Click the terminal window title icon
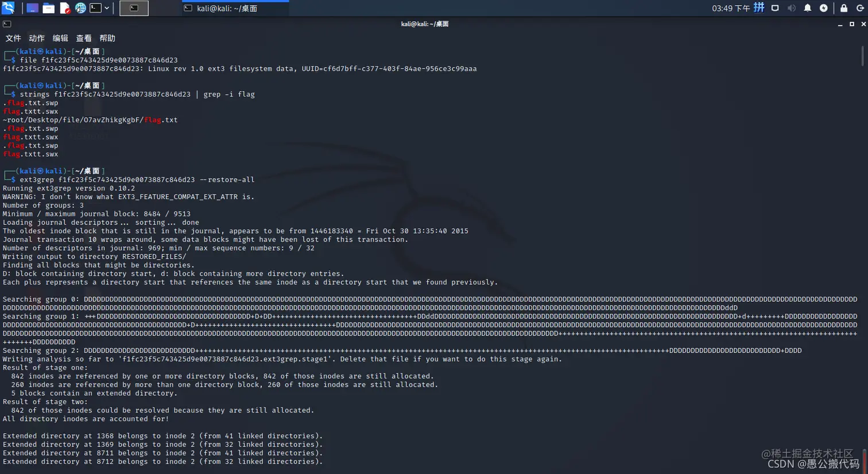Viewport: 868px width, 474px height. (x=7, y=24)
